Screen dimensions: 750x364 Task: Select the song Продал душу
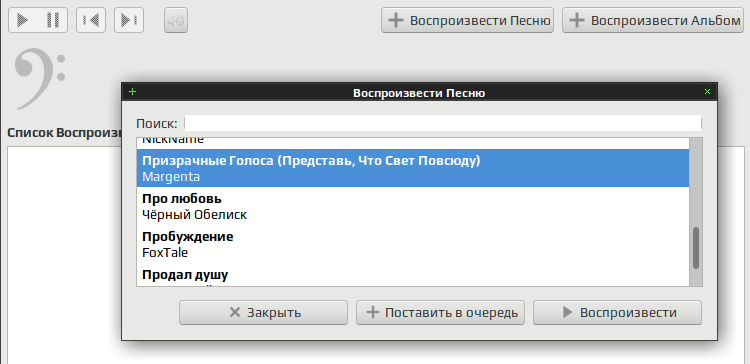pos(412,276)
